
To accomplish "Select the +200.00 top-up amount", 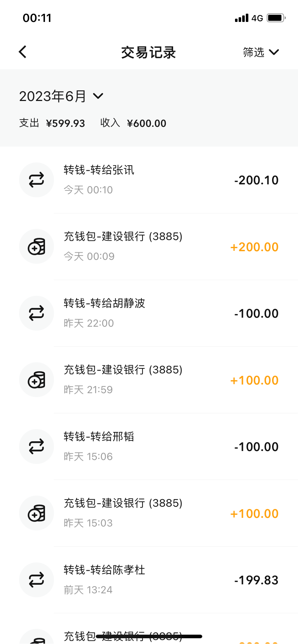I will pos(254,247).
